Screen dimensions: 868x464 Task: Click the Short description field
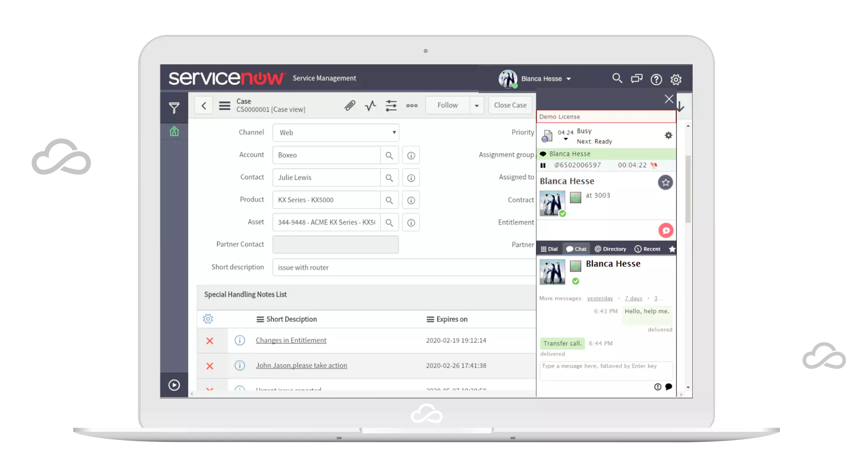point(404,267)
